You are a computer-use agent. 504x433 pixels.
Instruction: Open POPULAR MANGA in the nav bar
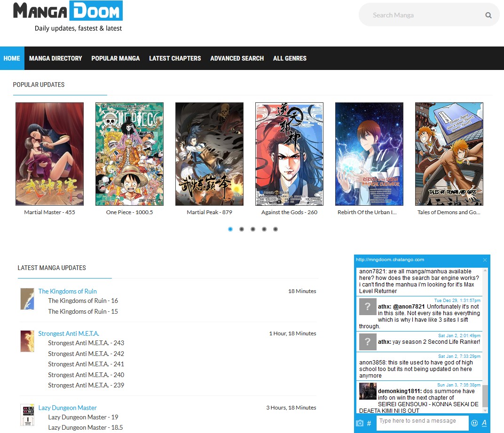click(115, 58)
